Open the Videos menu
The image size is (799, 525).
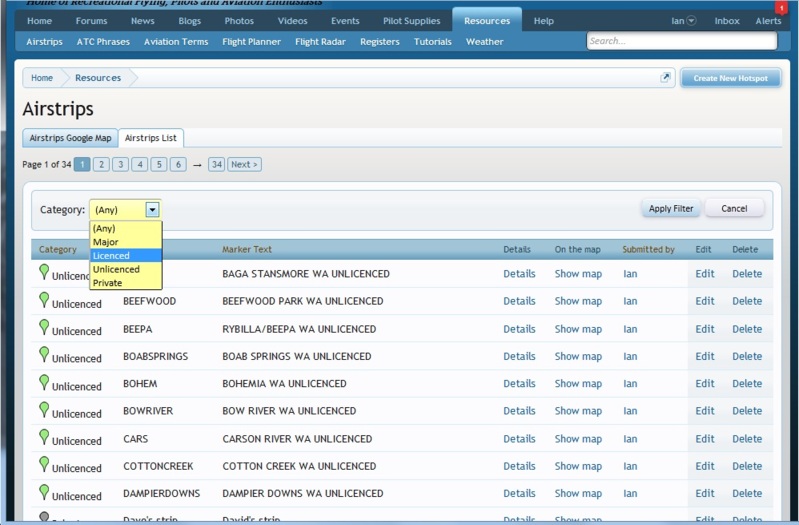tap(292, 21)
